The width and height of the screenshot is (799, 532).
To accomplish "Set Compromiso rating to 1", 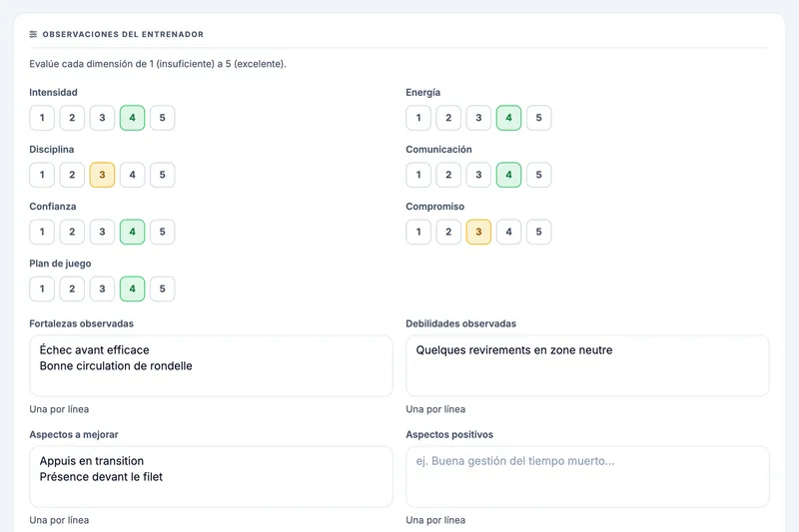I will coord(418,232).
